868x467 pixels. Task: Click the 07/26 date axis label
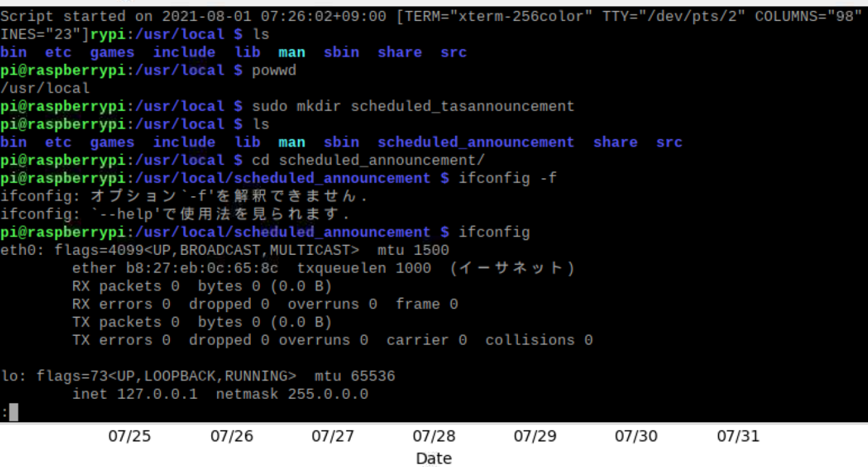231,436
